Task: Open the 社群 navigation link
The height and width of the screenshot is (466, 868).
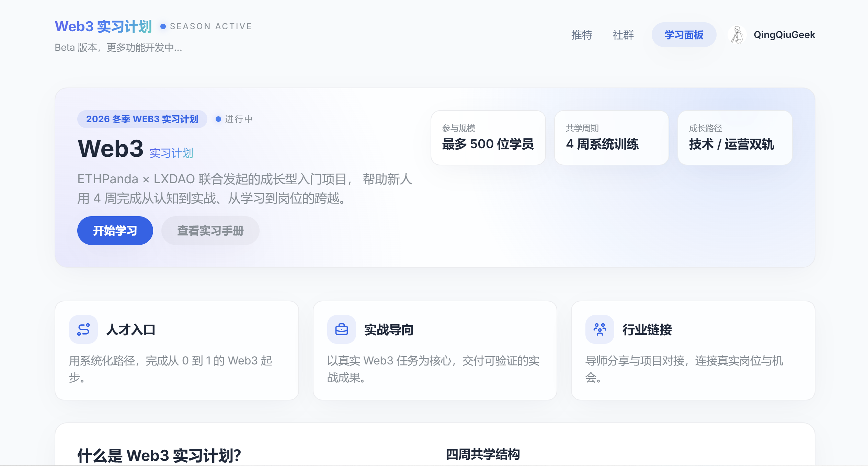Action: (623, 35)
